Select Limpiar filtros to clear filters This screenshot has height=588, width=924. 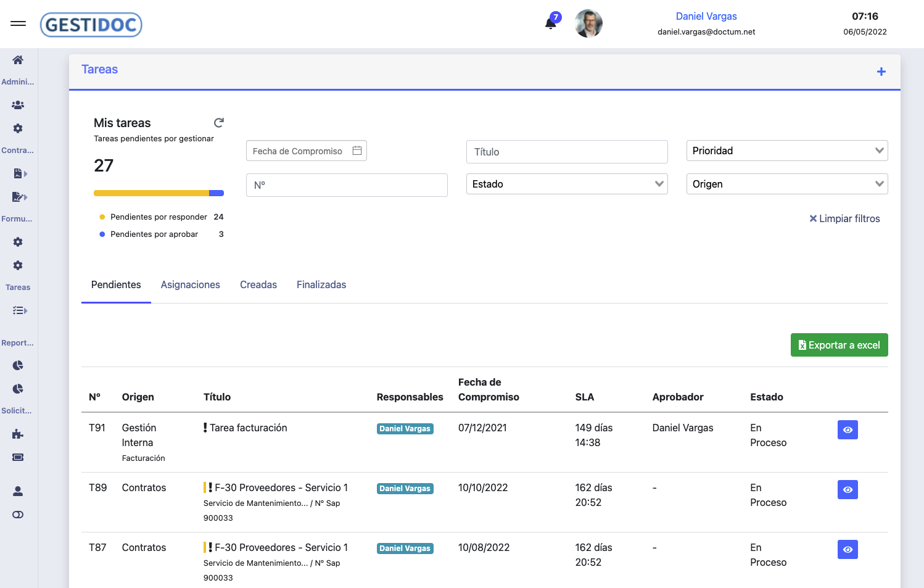point(844,218)
